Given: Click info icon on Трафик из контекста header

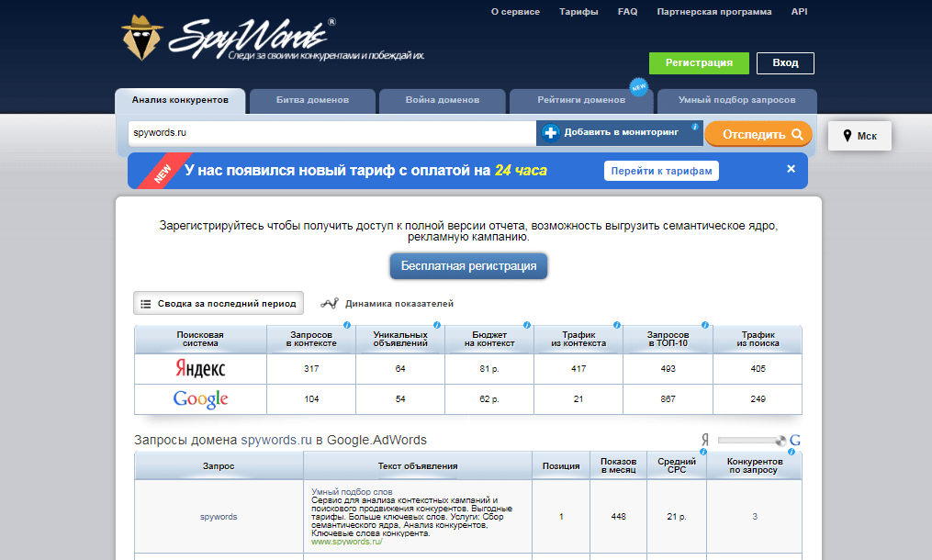Looking at the screenshot, I should tap(616, 325).
